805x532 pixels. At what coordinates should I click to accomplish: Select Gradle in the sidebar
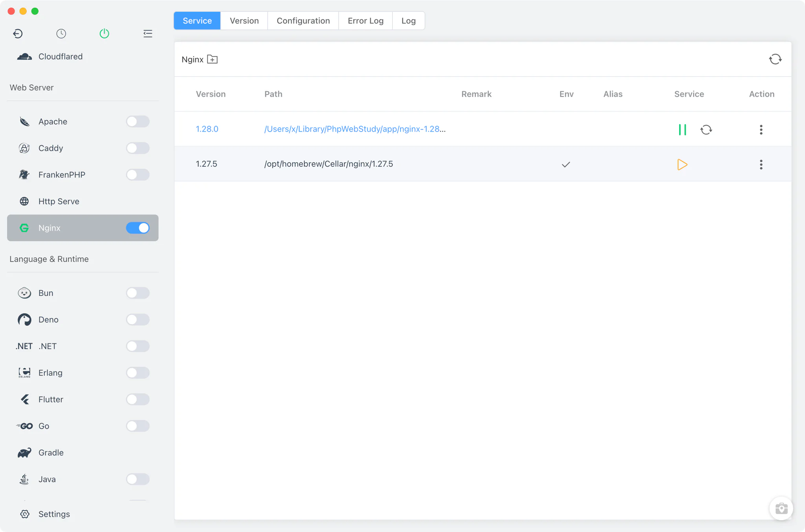coord(83,453)
